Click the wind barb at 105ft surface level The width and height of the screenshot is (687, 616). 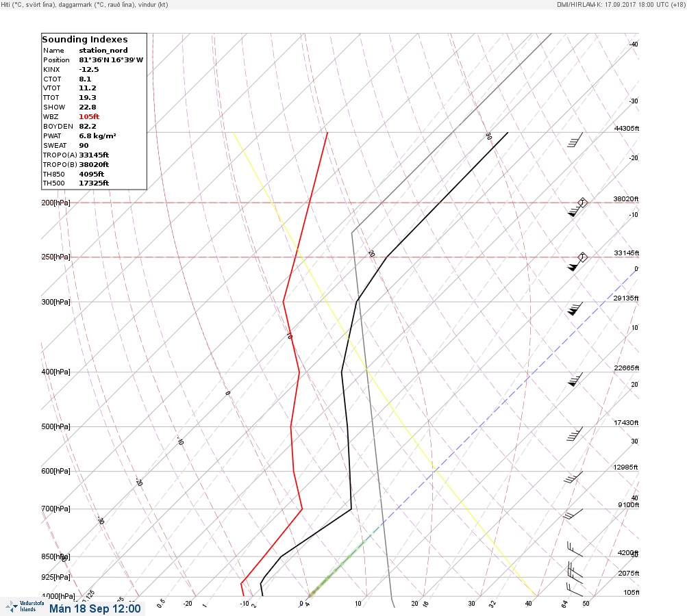point(575,589)
